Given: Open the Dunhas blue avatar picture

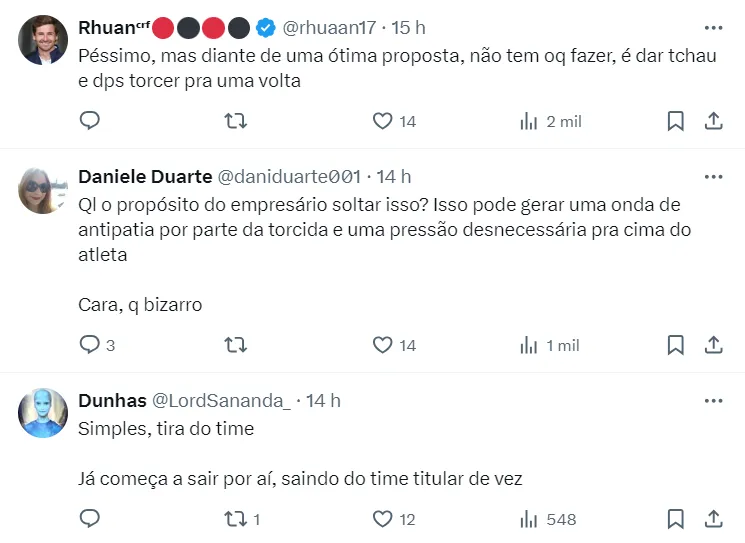Looking at the screenshot, I should (43, 413).
